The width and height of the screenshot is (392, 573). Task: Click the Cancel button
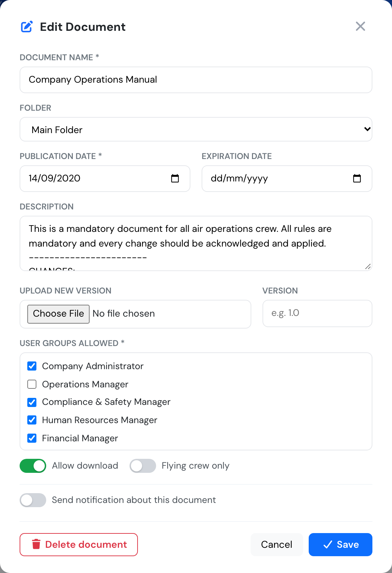point(277,545)
